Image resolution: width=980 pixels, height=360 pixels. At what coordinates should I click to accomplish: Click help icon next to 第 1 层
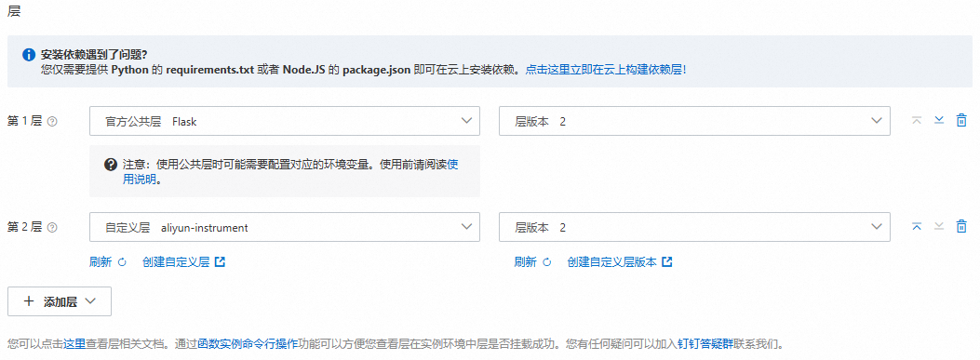tap(52, 122)
